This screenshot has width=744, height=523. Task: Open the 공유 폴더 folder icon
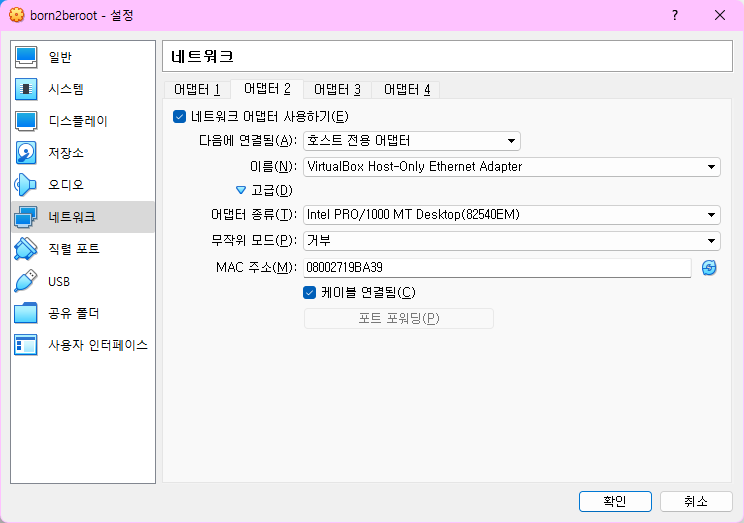[x=26, y=313]
